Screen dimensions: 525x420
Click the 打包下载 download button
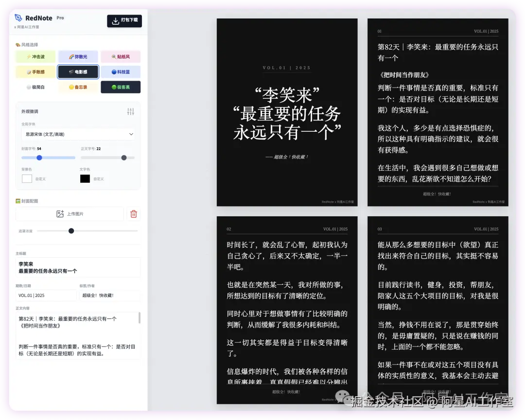coord(124,21)
